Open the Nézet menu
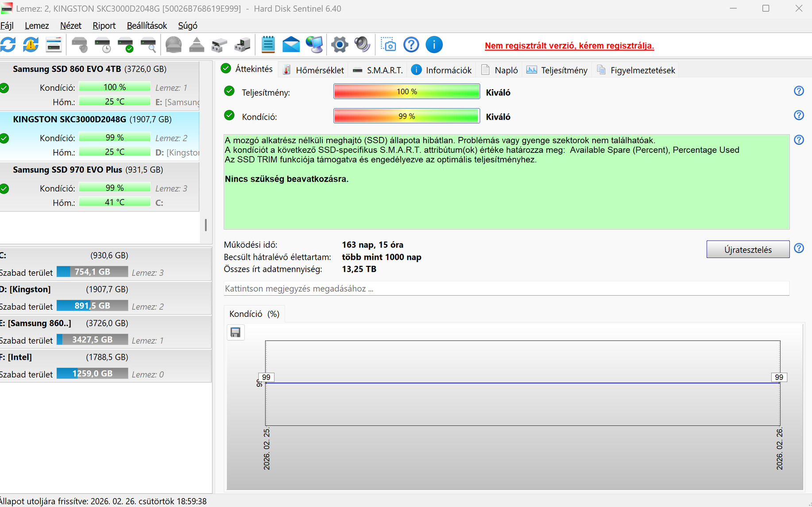Viewport: 812px width, 507px height. click(x=71, y=26)
